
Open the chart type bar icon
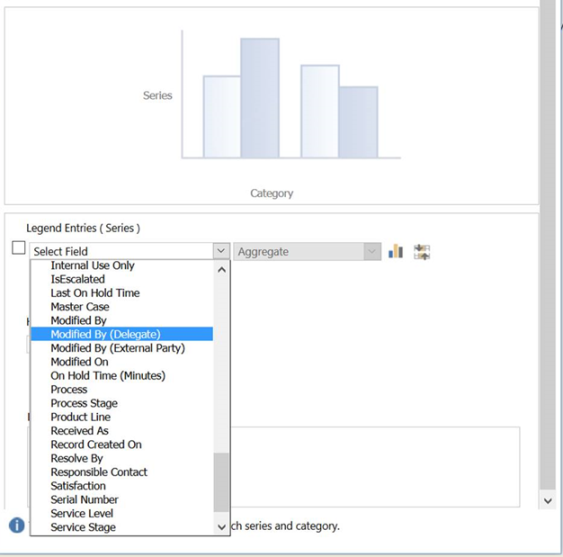pos(396,251)
